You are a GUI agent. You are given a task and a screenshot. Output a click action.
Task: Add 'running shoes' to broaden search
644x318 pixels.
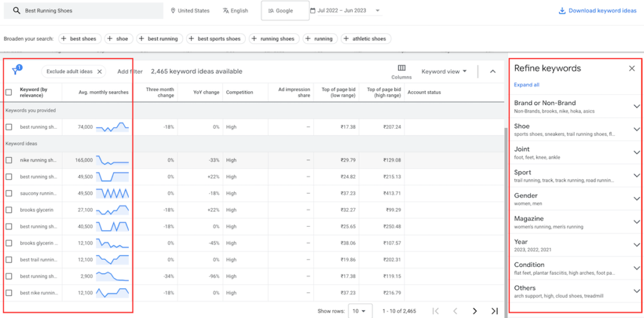point(274,38)
